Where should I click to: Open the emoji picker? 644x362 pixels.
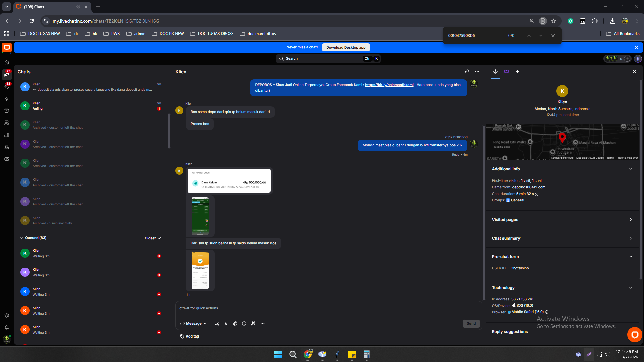pos(244,324)
